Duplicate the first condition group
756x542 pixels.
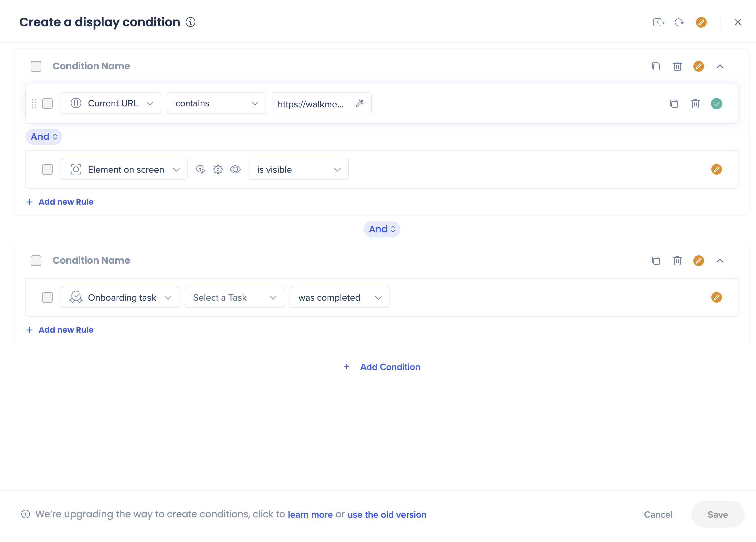[656, 66]
